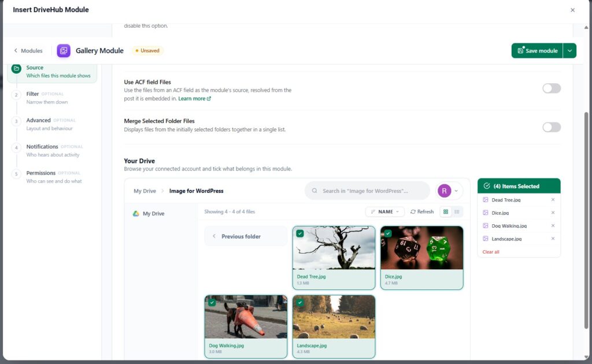The height and width of the screenshot is (364, 592).
Task: Click image icon beside Dead Tree.jpg in selected list
Action: tap(486, 200)
